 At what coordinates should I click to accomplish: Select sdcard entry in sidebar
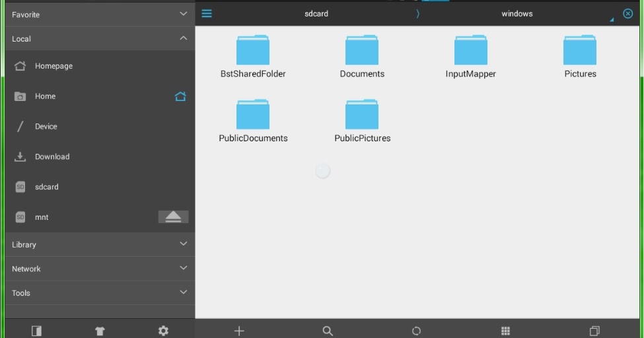click(x=100, y=187)
